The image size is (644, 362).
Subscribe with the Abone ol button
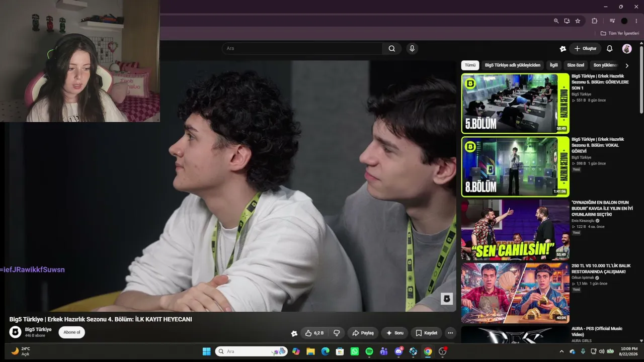click(x=72, y=332)
